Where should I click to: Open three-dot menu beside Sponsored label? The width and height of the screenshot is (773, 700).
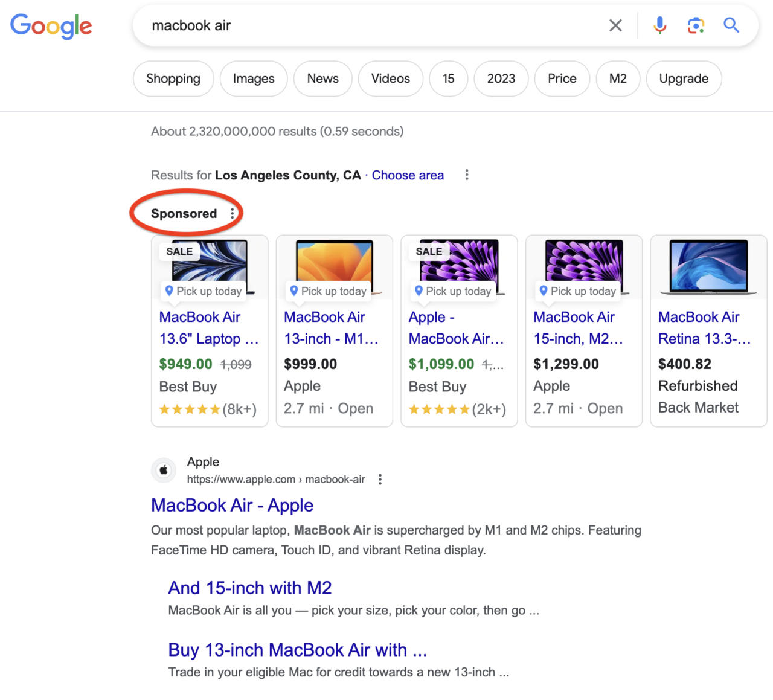pyautogui.click(x=233, y=214)
